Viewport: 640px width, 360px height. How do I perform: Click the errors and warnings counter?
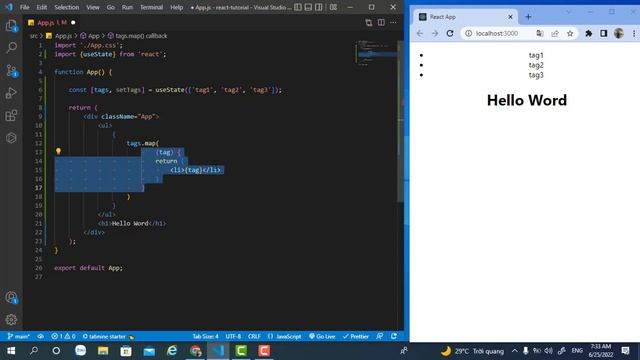coord(63,336)
